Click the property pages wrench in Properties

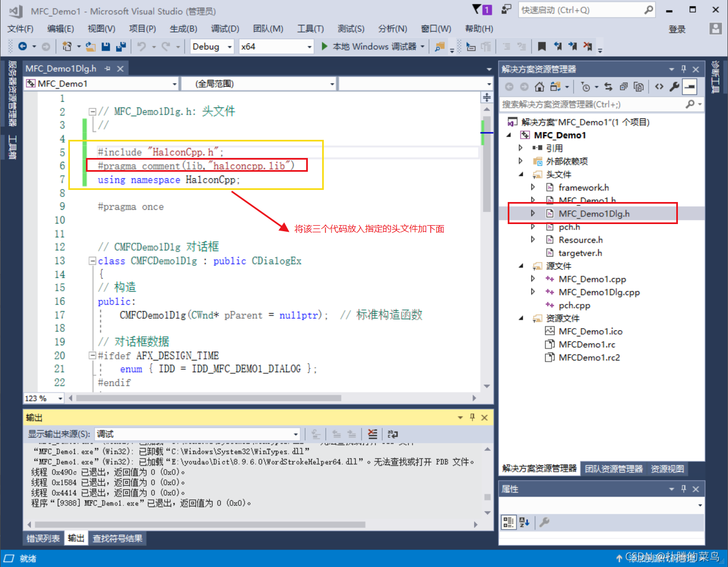pyautogui.click(x=544, y=522)
